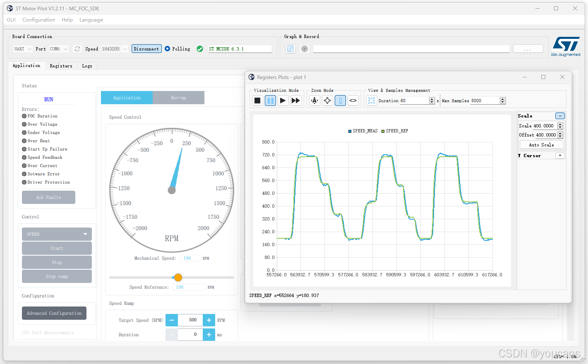Fast-forward the plot visualization
Image resolution: width=588 pixels, height=364 pixels.
(296, 101)
